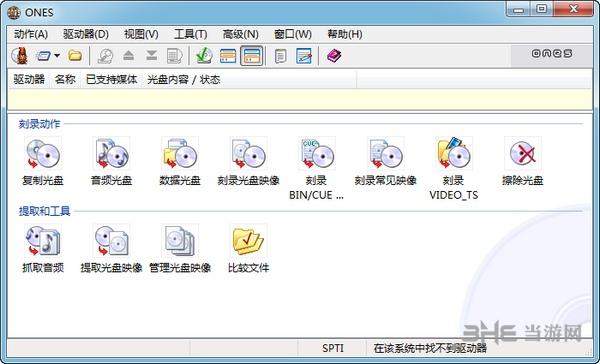Image resolution: width=600 pixels, height=364 pixels.
Task: Click the 在该系统中找不到驱动器 status message
Action: click(x=430, y=348)
